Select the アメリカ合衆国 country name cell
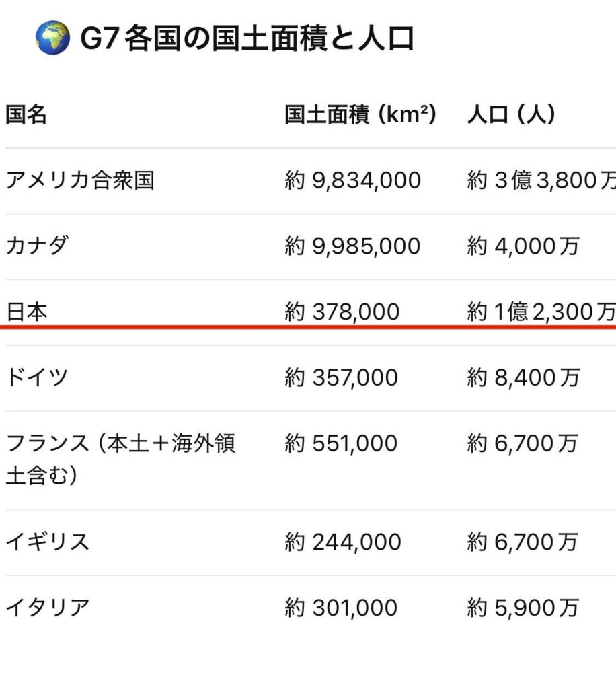The image size is (616, 689). (x=80, y=180)
